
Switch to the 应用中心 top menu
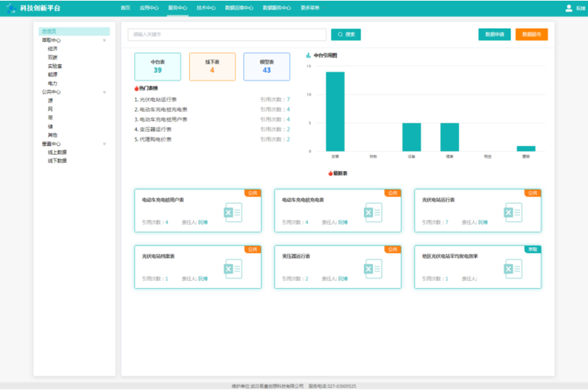150,7
